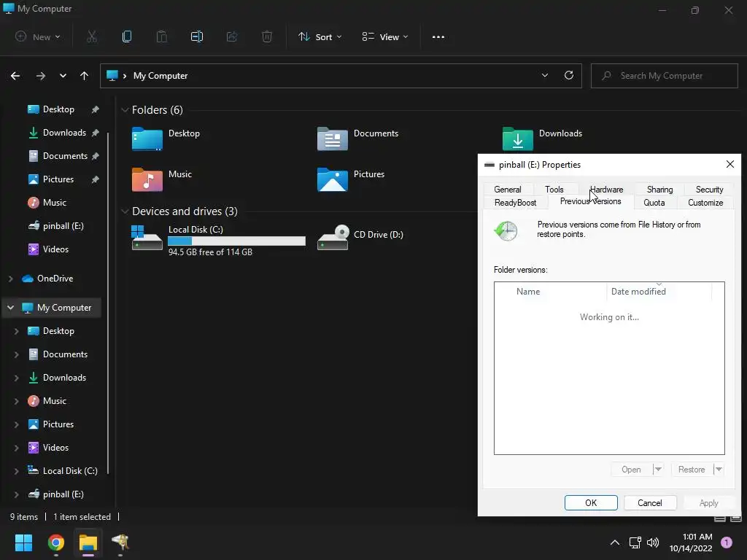
Task: Click the network tray icon
Action: click(x=635, y=542)
